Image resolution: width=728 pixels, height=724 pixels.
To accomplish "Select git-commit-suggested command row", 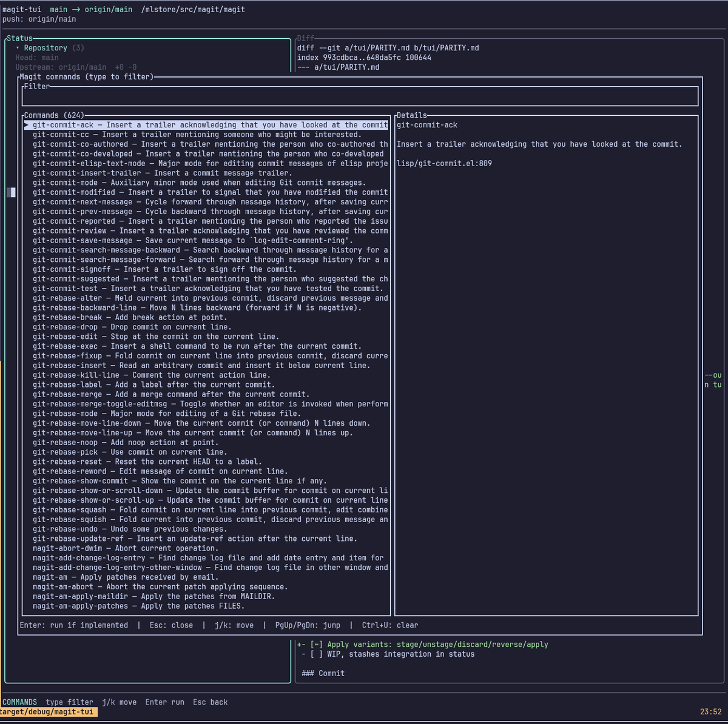I will click(206, 279).
